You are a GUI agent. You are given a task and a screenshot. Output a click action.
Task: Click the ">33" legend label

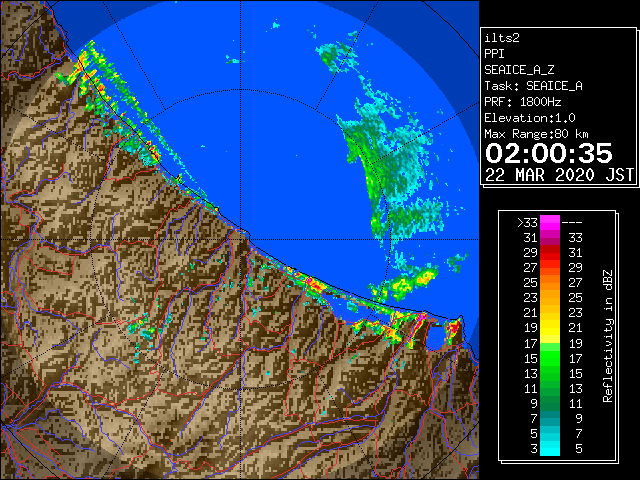pyautogui.click(x=527, y=222)
